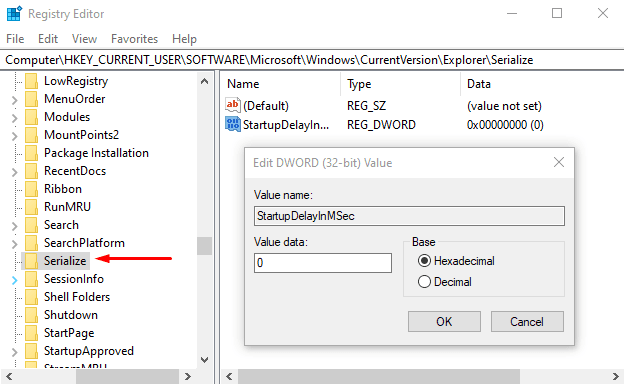The image size is (624, 384).
Task: Click the Package Installation folder icon
Action: point(31,153)
